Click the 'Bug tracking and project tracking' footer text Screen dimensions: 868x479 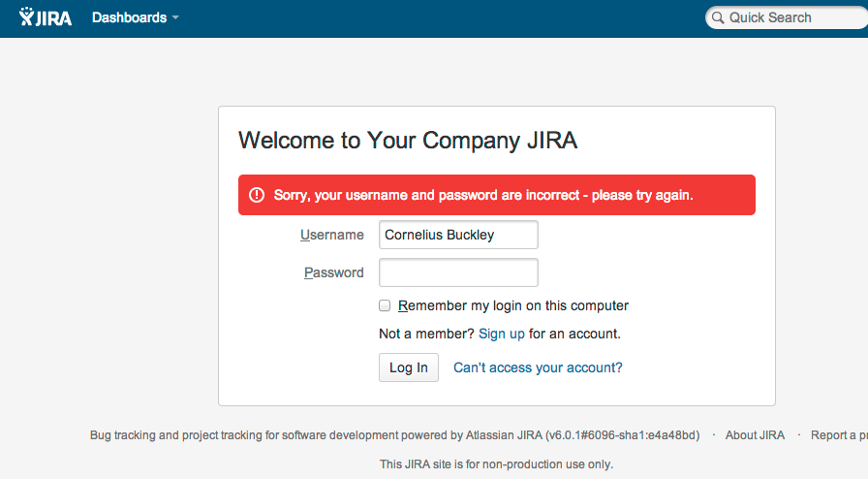pyautogui.click(x=394, y=435)
